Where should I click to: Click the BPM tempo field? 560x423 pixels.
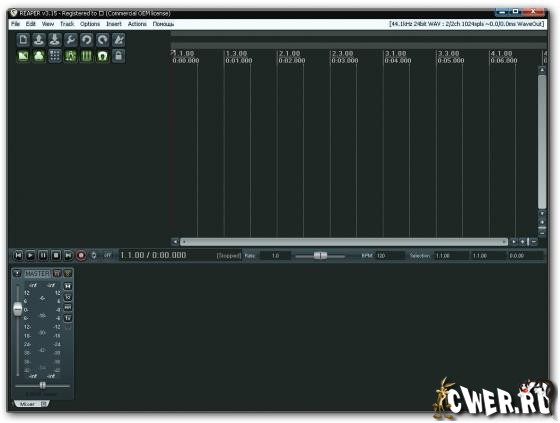(389, 256)
